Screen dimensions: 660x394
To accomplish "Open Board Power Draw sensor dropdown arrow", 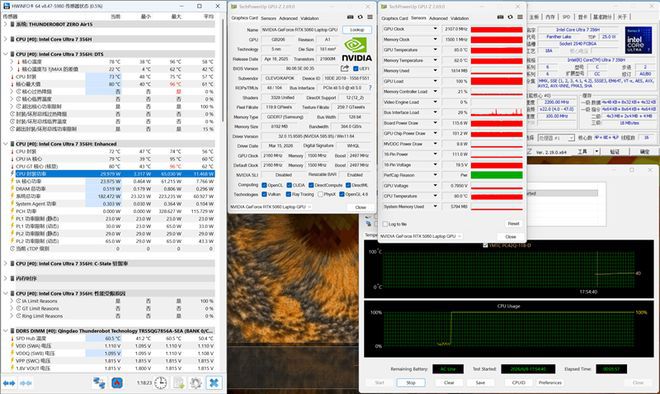I will [x=435, y=123].
